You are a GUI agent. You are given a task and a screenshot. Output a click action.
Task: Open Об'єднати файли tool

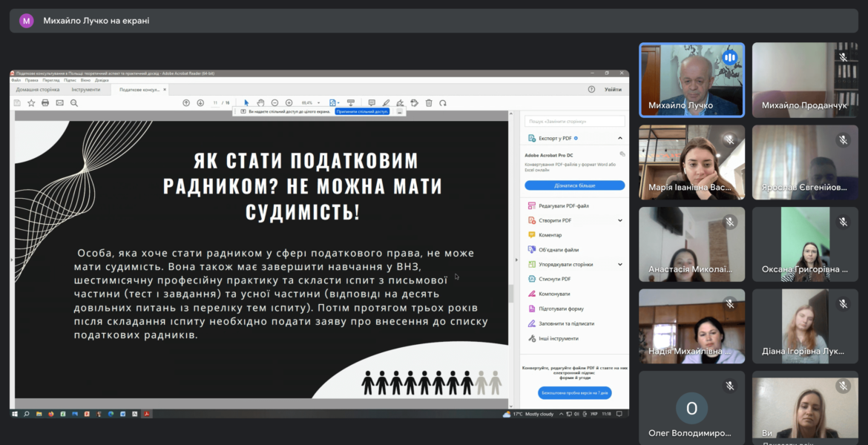553,250
